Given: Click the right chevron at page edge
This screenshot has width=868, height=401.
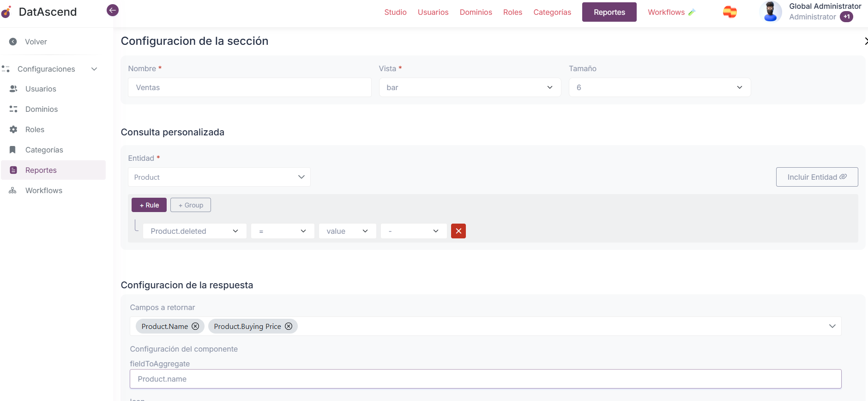Looking at the screenshot, I should (866, 41).
